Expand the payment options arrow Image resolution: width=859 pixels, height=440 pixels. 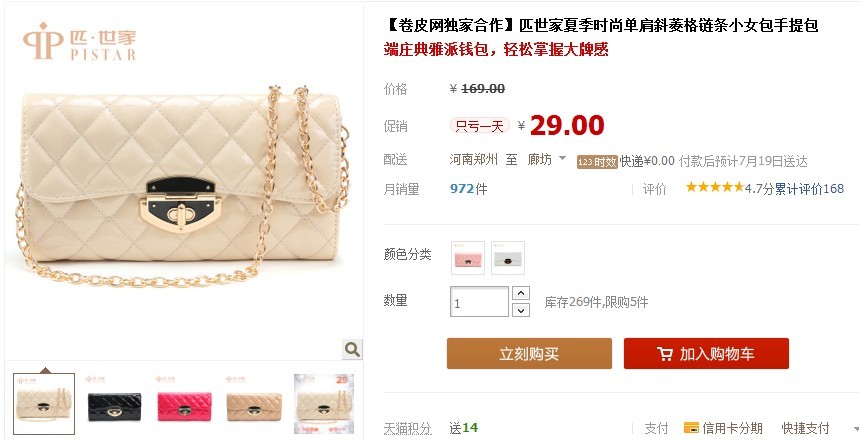(x=855, y=428)
